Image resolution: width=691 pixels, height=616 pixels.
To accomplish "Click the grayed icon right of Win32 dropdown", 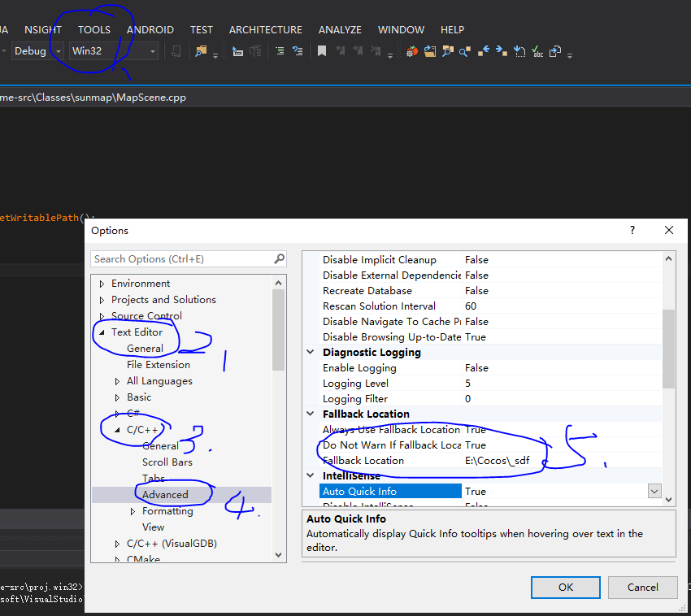I will pyautogui.click(x=176, y=51).
